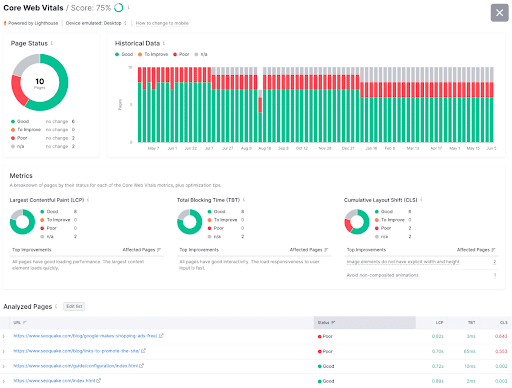Sort Affected Pages in the LCP section

(x=142, y=250)
